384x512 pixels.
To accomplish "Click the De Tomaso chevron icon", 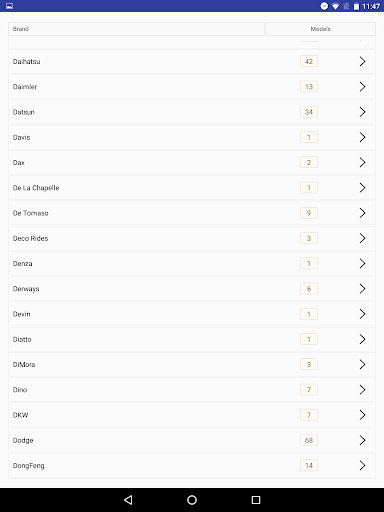I will pyautogui.click(x=362, y=213).
